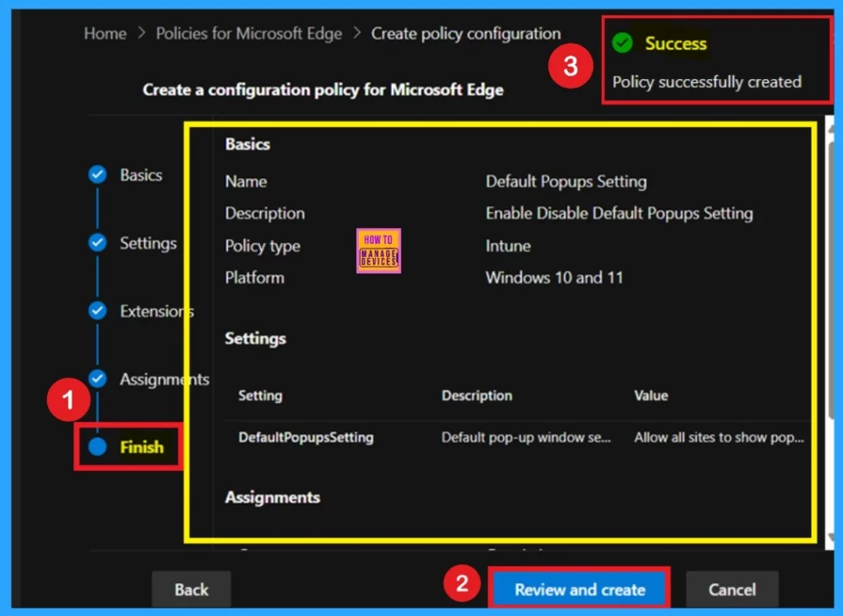This screenshot has height=616, width=843.
Task: Click the 'Policy successfully created' notification text
Action: 707,82
